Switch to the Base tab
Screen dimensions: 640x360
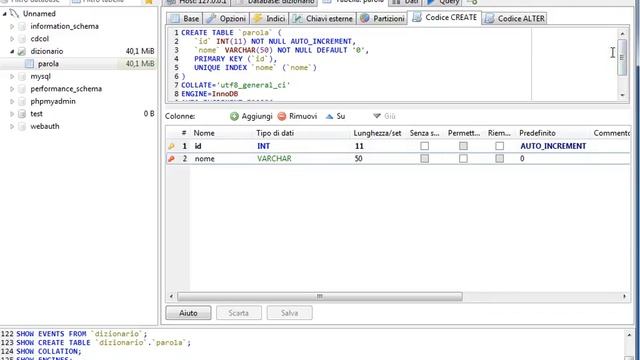pyautogui.click(x=184, y=18)
